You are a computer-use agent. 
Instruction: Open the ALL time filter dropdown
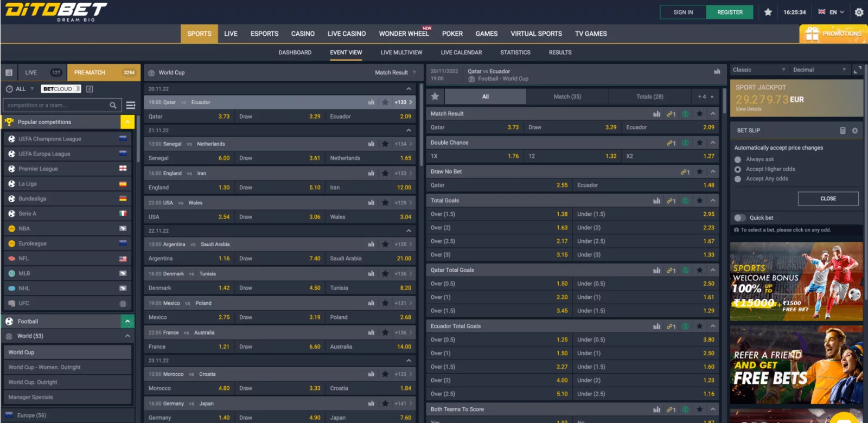pyautogui.click(x=20, y=89)
